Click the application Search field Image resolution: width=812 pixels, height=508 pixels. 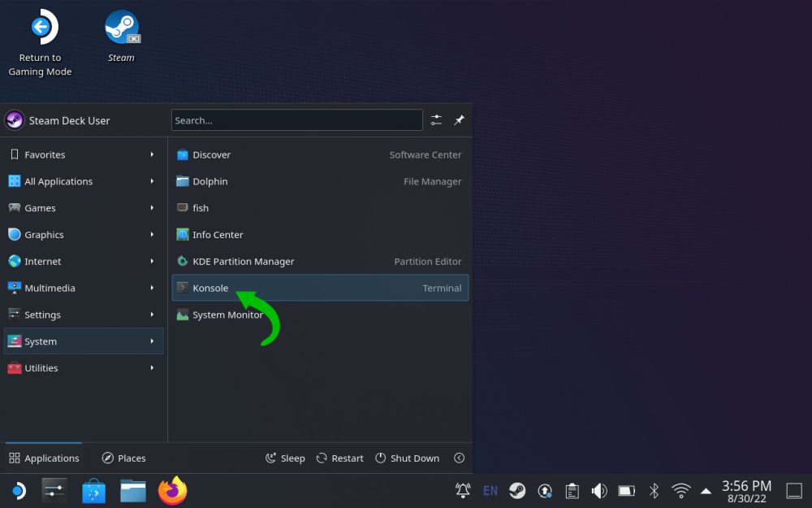(296, 120)
